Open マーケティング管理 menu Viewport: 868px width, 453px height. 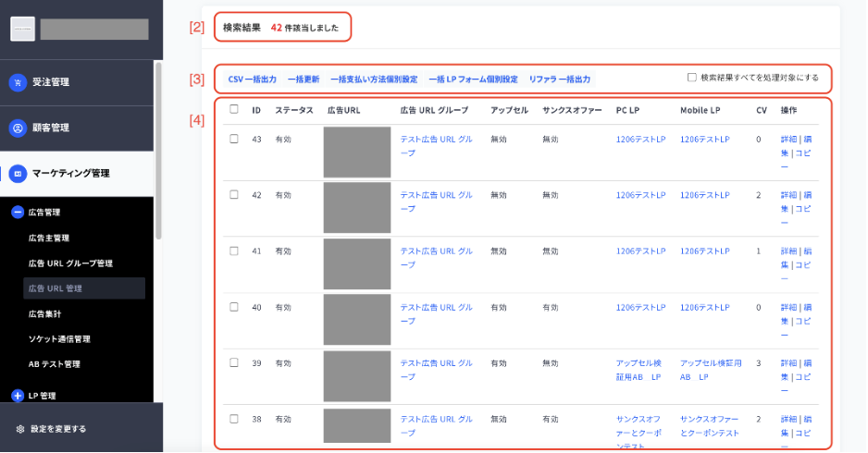coord(77,174)
